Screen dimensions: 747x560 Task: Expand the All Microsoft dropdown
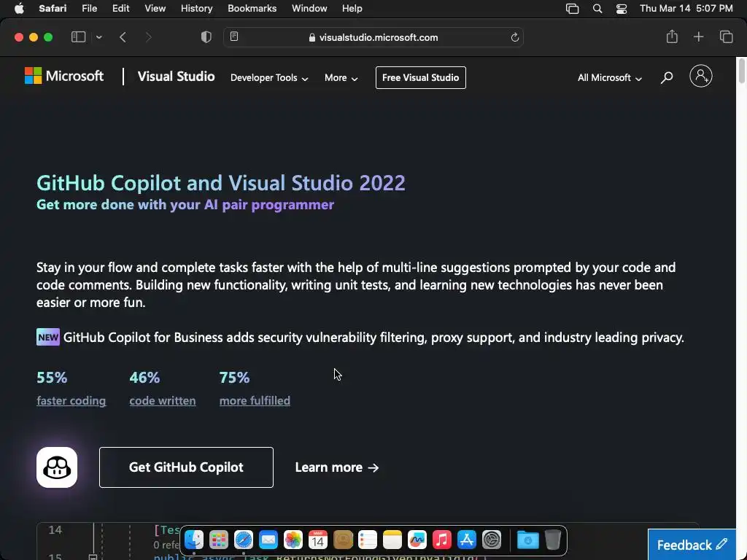point(610,77)
